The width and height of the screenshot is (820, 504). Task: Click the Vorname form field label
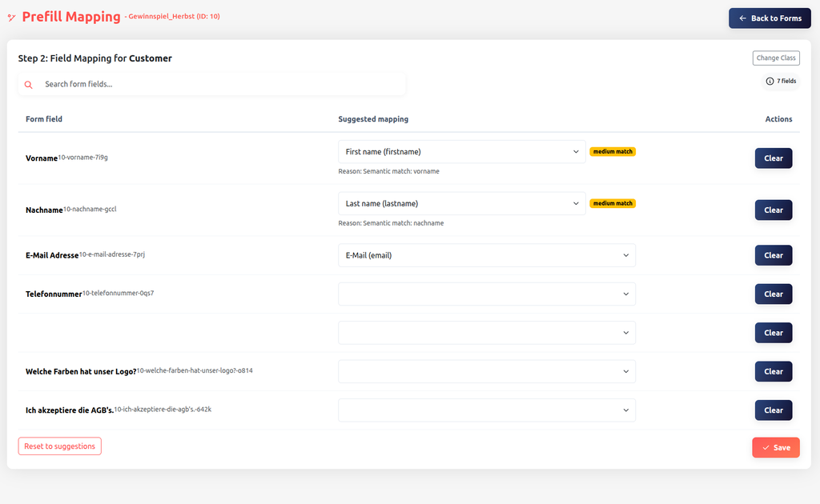(42, 158)
